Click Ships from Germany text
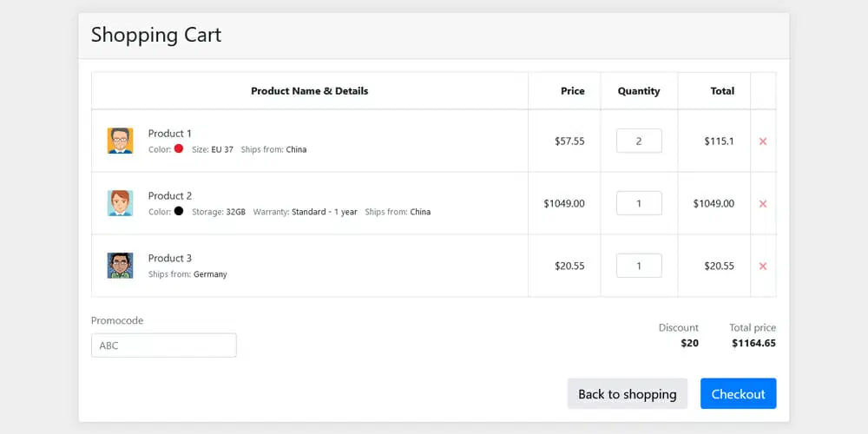 tap(187, 274)
